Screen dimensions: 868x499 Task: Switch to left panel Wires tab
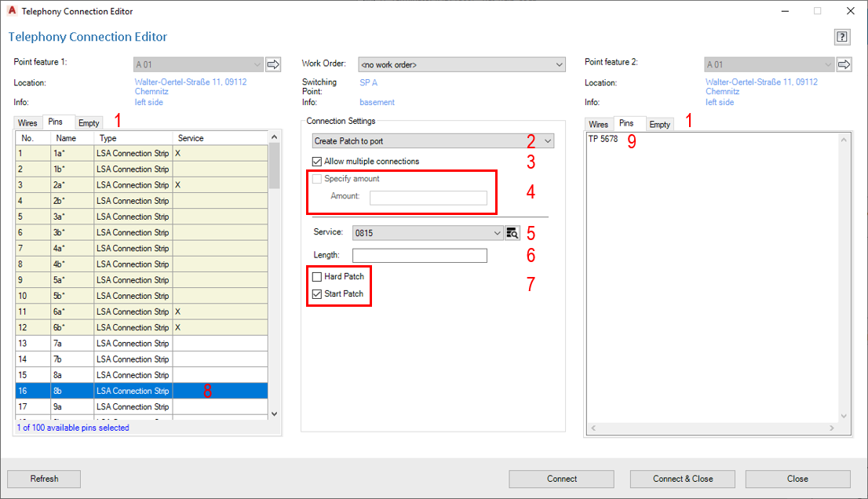click(27, 123)
